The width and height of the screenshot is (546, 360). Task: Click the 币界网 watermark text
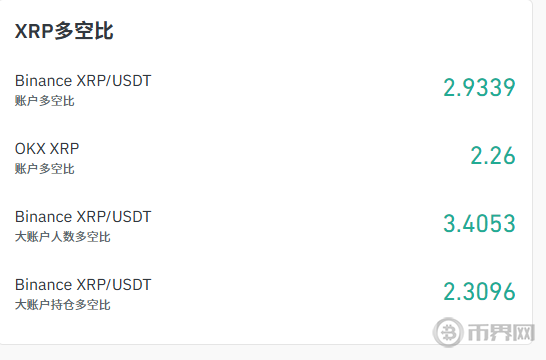coord(501,332)
